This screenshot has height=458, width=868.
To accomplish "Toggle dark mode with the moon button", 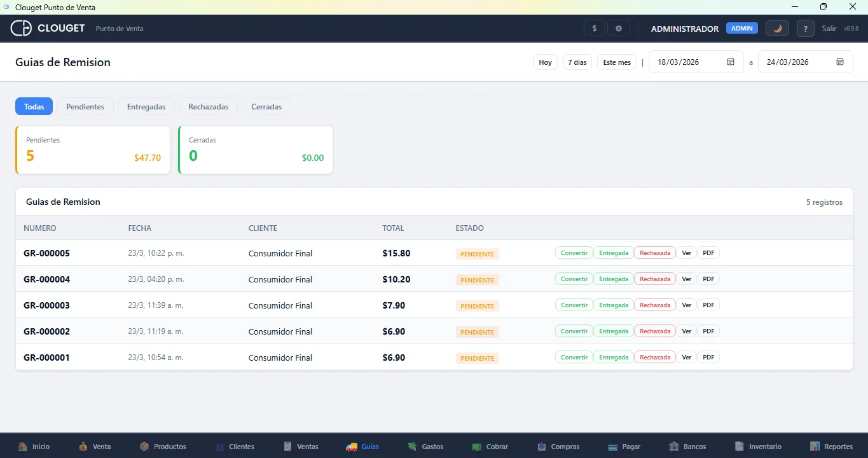I will coord(777,29).
